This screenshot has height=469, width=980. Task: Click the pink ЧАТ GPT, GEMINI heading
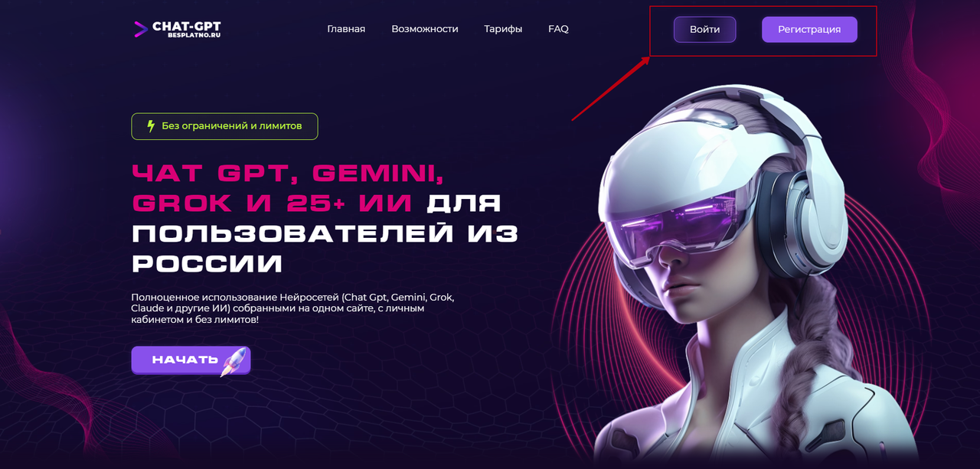(x=288, y=174)
